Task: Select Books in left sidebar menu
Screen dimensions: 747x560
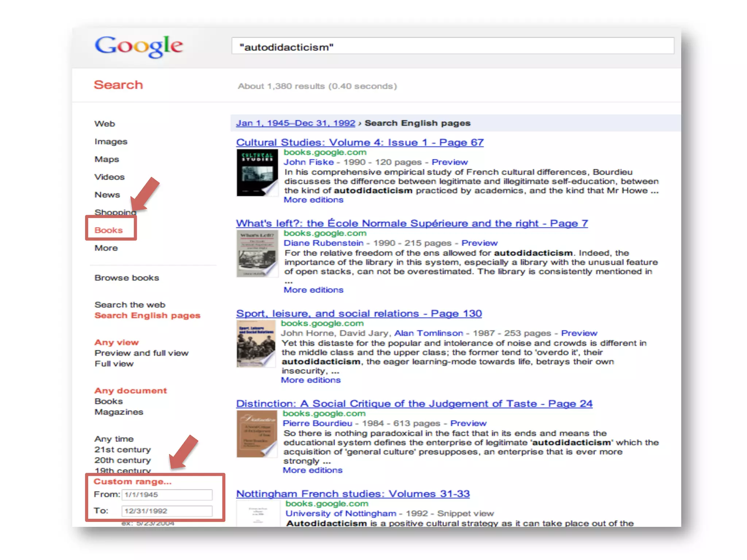Action: (x=108, y=230)
